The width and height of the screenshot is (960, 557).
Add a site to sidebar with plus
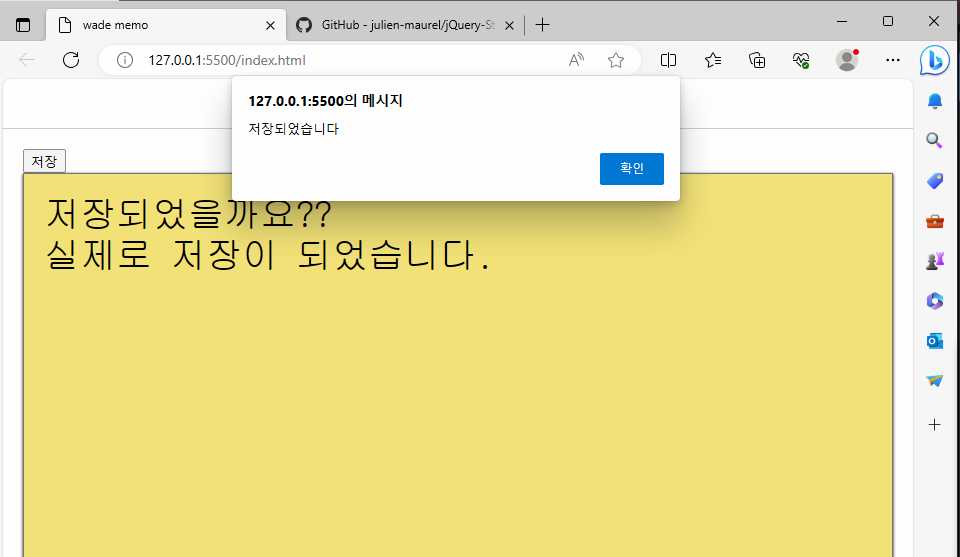tap(934, 424)
